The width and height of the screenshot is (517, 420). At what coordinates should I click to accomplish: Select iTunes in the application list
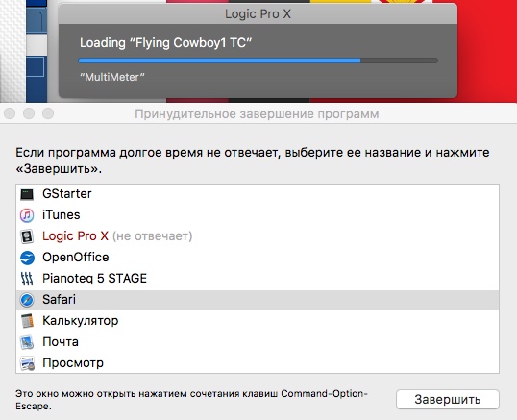coord(258,215)
